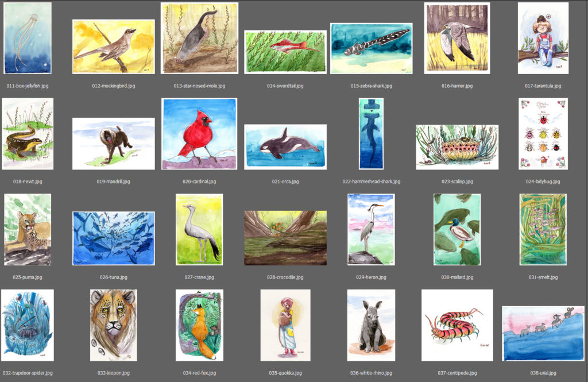
Task: Select the 038-urial.jpg filename label
Action: pyautogui.click(x=543, y=373)
